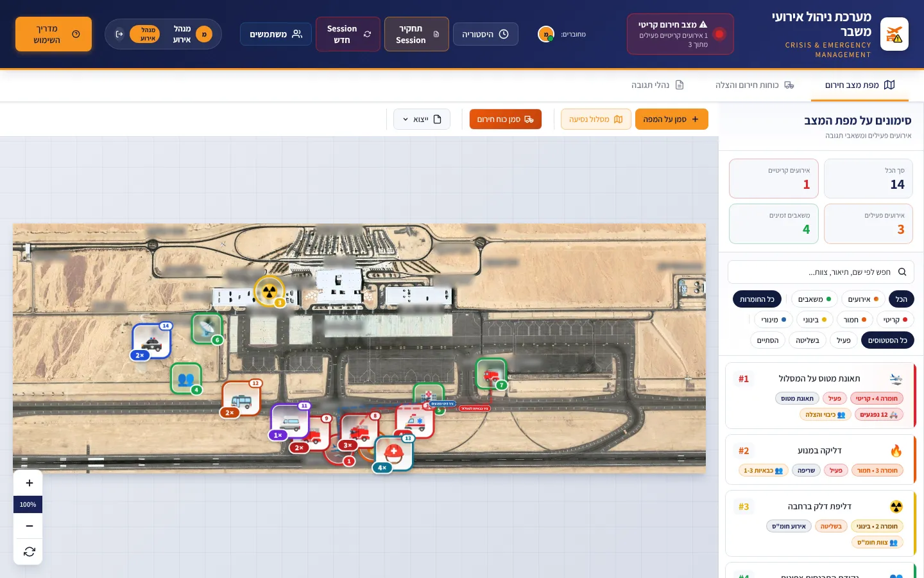Click the מסלול נסיעה route button
924x578 pixels.
click(x=596, y=119)
